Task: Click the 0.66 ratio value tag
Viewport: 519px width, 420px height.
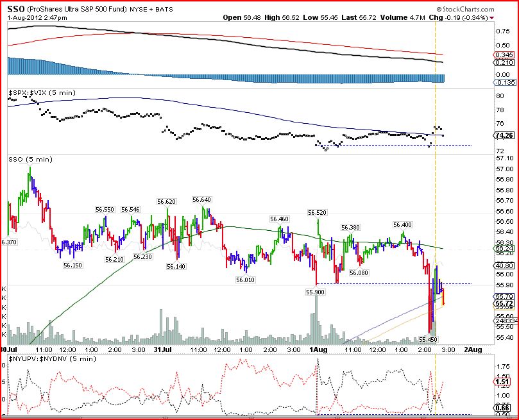Action: tap(502, 407)
